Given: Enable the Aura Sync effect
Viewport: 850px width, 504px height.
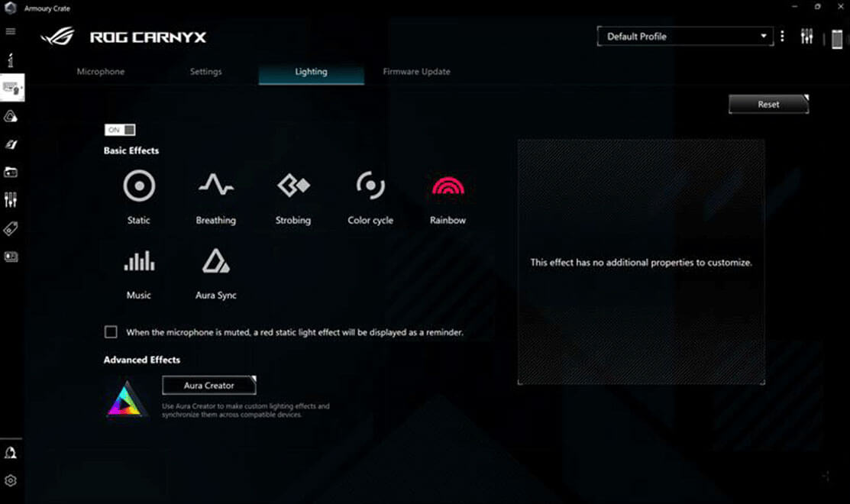Looking at the screenshot, I should [x=216, y=260].
